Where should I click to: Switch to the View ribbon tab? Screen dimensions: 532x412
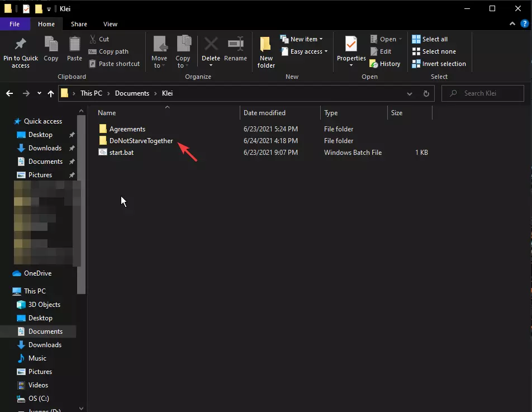click(x=110, y=24)
